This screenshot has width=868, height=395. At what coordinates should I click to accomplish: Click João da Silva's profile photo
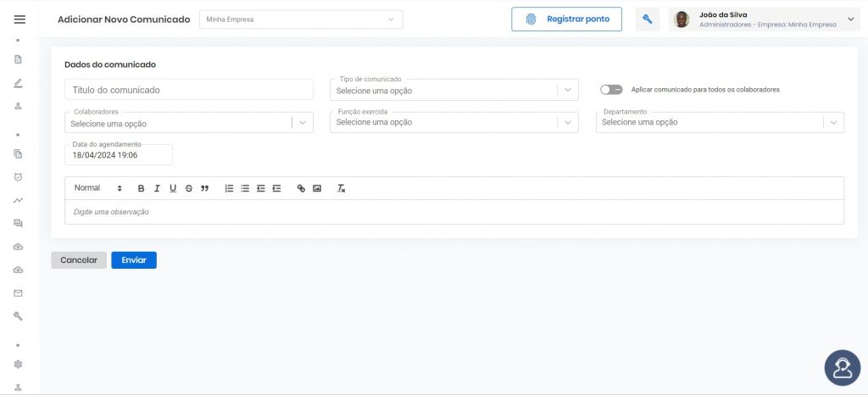[682, 19]
